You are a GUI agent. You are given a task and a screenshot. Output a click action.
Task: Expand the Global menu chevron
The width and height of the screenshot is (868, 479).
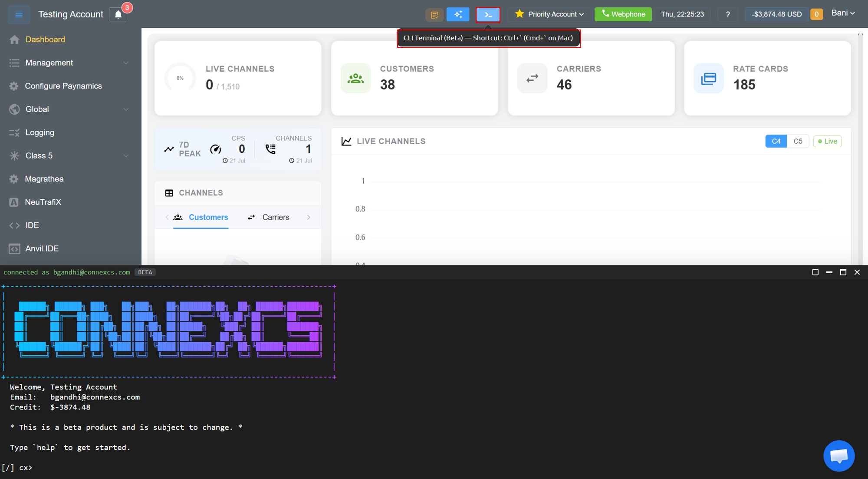pos(126,109)
